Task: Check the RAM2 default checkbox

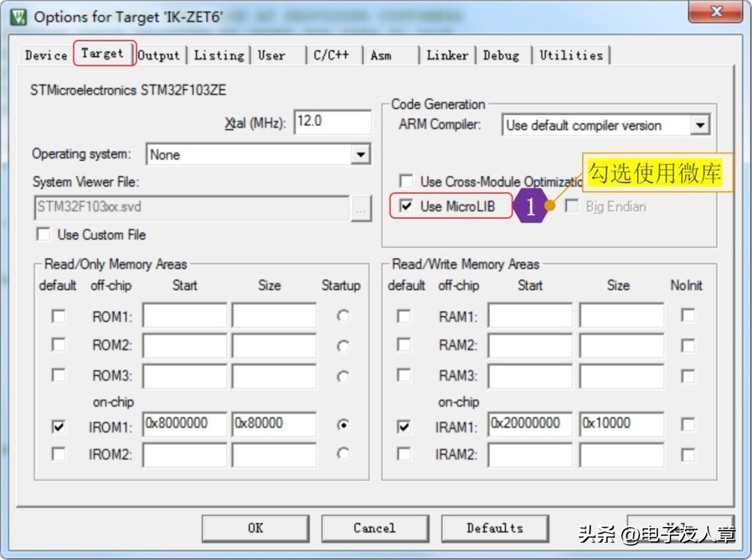Action: tap(404, 345)
